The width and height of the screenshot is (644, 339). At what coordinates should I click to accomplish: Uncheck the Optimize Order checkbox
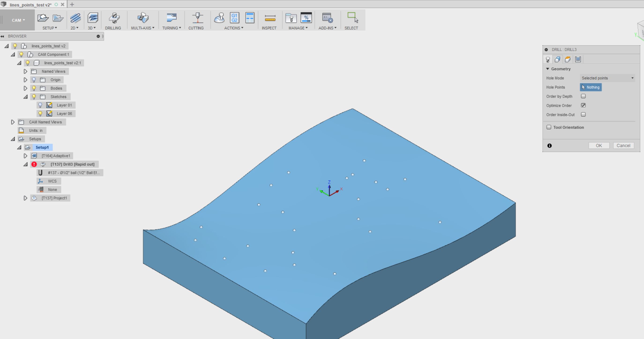tap(583, 105)
